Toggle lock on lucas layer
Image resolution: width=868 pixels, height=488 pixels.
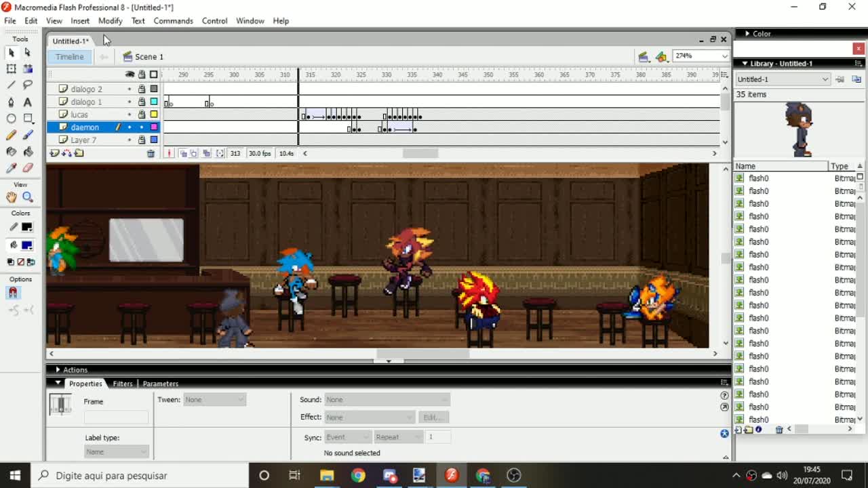(x=142, y=115)
